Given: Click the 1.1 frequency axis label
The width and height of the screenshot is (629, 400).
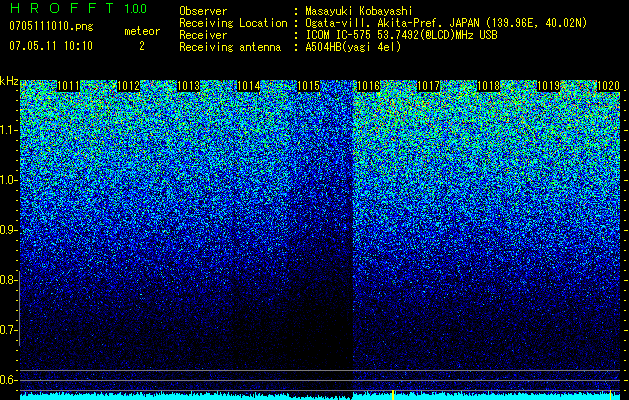Looking at the screenshot, I should [8, 130].
